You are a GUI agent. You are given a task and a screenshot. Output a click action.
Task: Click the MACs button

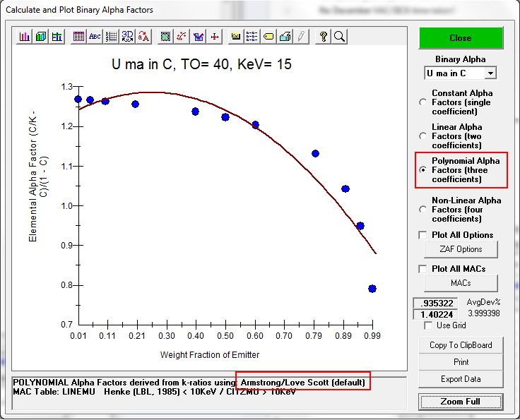[461, 283]
